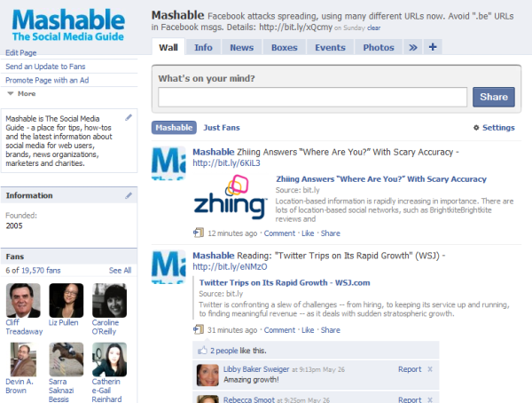Click into the What's on your mind field
The height and width of the screenshot is (403, 532).
[x=312, y=97]
